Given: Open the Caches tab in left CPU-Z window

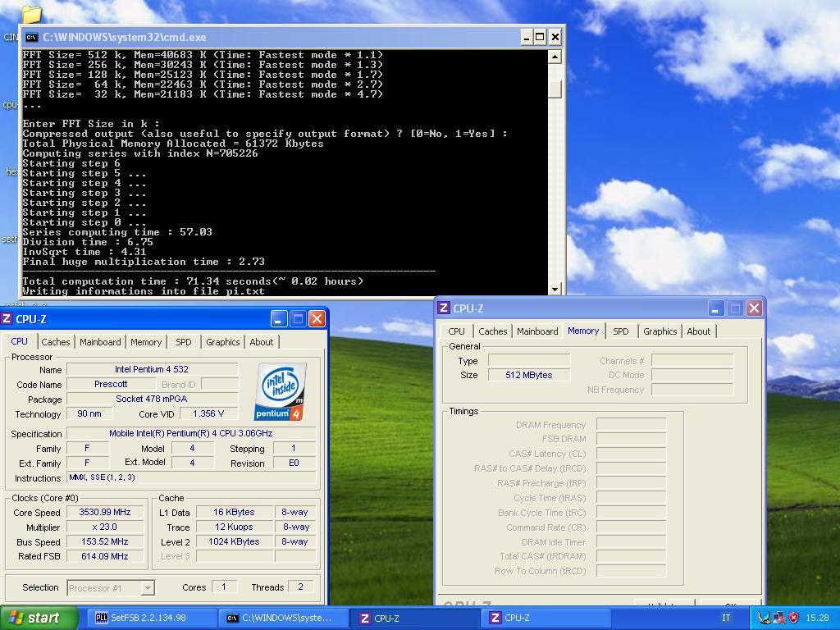Looking at the screenshot, I should coord(55,342).
